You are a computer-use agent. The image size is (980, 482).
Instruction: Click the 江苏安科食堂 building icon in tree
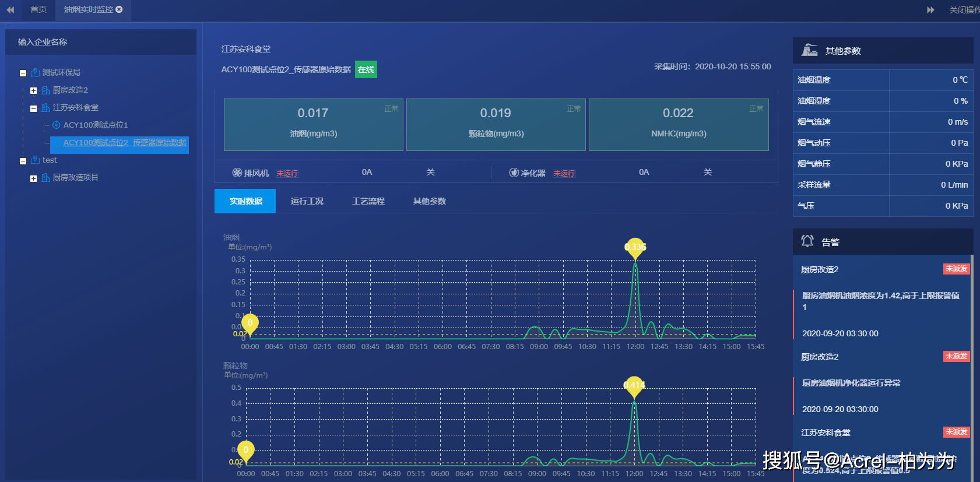45,108
